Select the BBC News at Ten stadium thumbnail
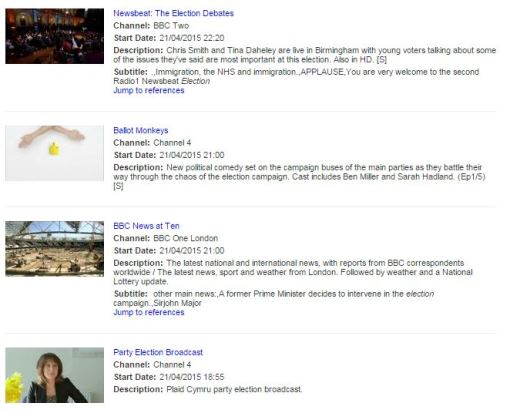510x413 pixels. 55,249
